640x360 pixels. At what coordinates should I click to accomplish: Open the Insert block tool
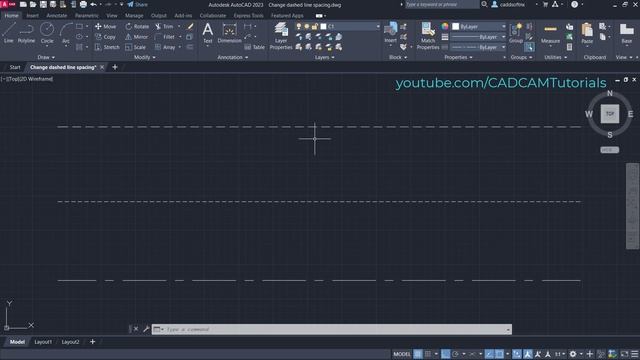point(391,33)
